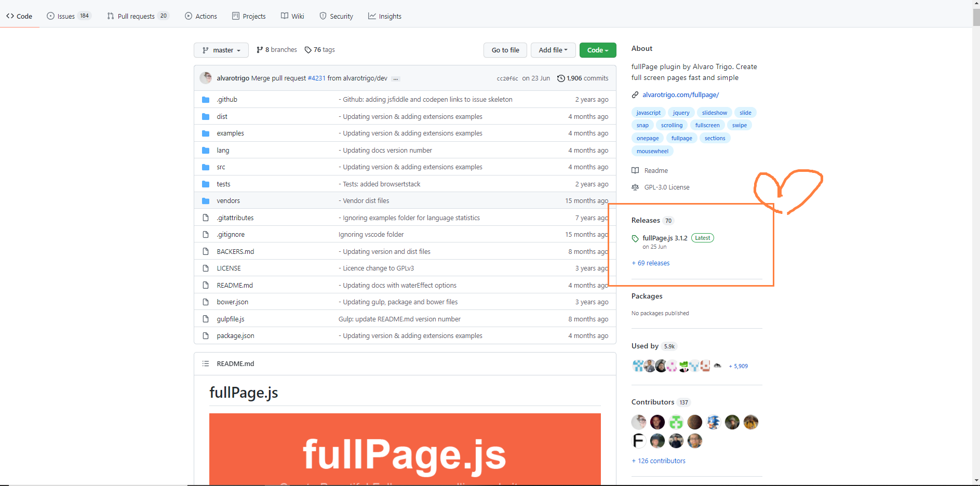Click the commit message ellipsis expander
Screen dimensions: 980x486
point(395,78)
